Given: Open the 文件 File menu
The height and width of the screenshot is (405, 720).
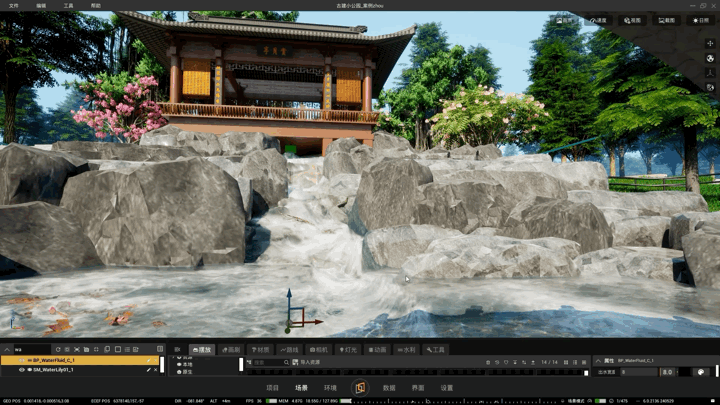Looking at the screenshot, I should (x=14, y=6).
